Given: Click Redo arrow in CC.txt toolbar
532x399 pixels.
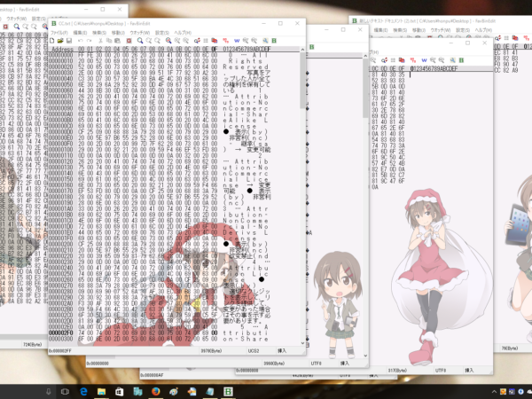Looking at the screenshot, I should click(x=89, y=41).
